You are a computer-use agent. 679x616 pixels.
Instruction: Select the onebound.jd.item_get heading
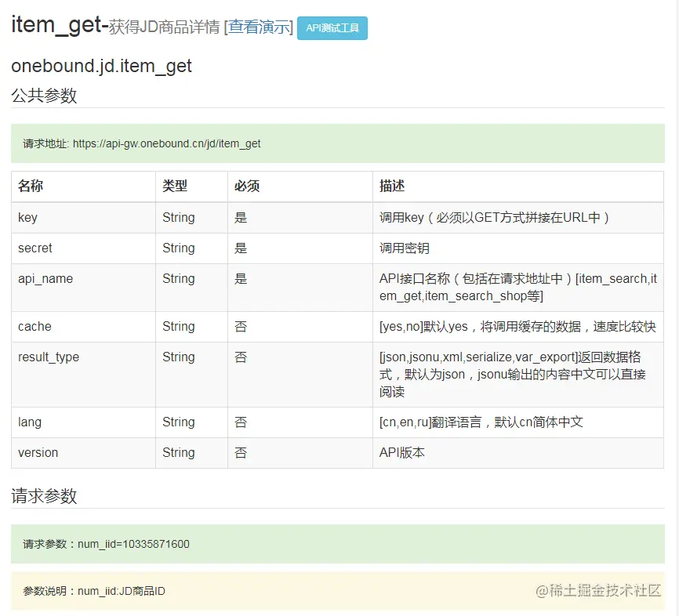(101, 67)
